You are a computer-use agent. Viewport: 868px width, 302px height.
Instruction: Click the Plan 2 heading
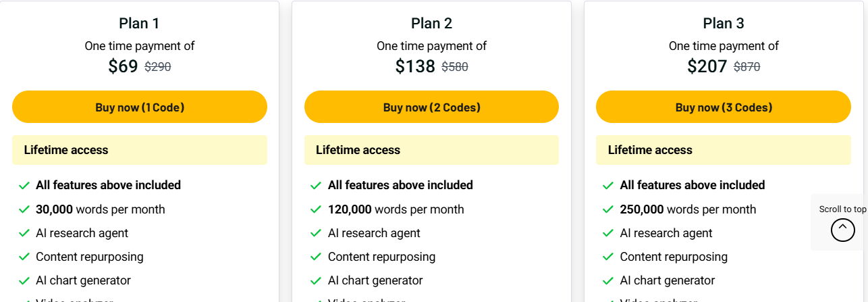(431, 24)
